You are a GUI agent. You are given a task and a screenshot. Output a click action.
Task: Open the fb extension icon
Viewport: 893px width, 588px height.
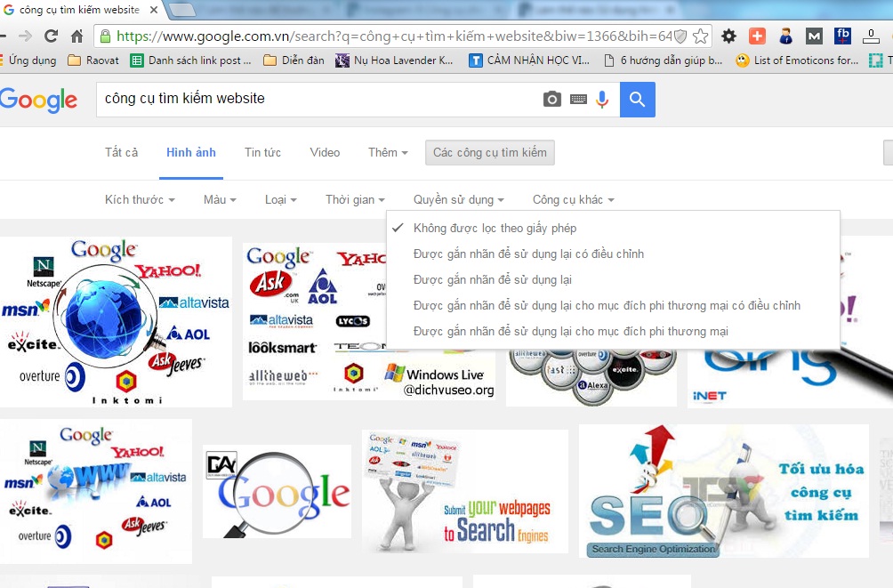842,36
